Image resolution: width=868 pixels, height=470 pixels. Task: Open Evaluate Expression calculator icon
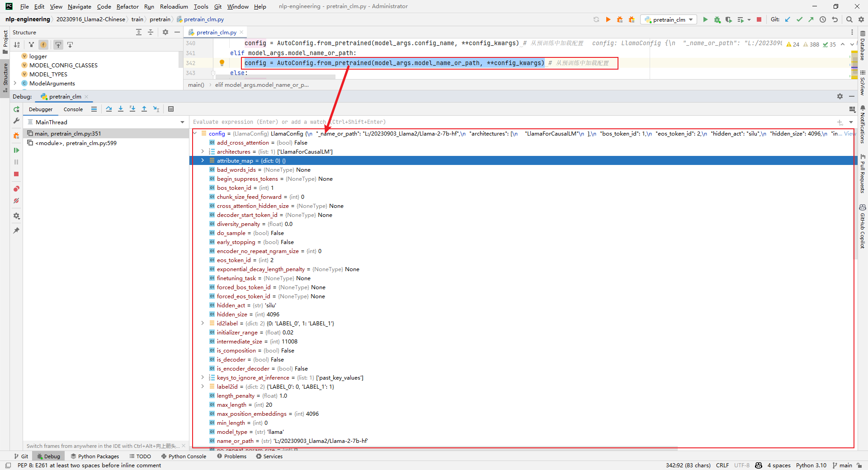[x=171, y=109]
